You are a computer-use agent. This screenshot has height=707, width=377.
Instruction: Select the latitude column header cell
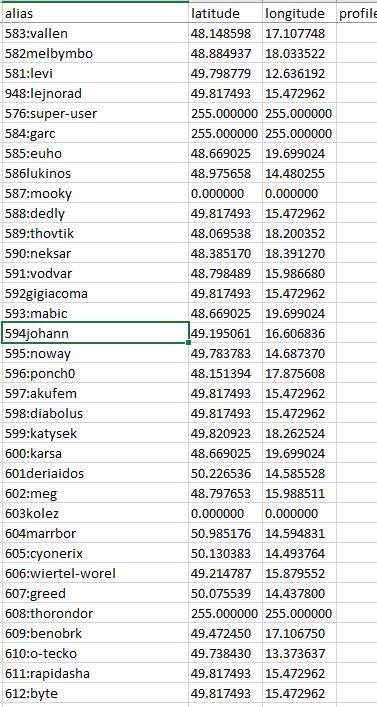click(x=225, y=14)
